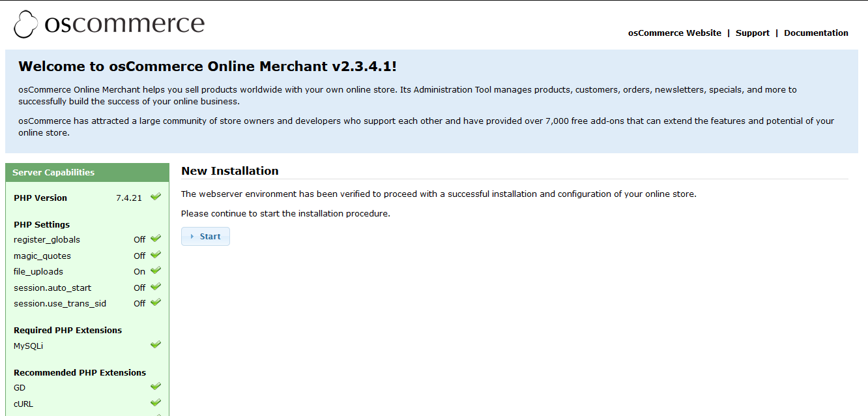The image size is (868, 416).
Task: Click the Recommended PHP Extensions label
Action: (x=80, y=373)
